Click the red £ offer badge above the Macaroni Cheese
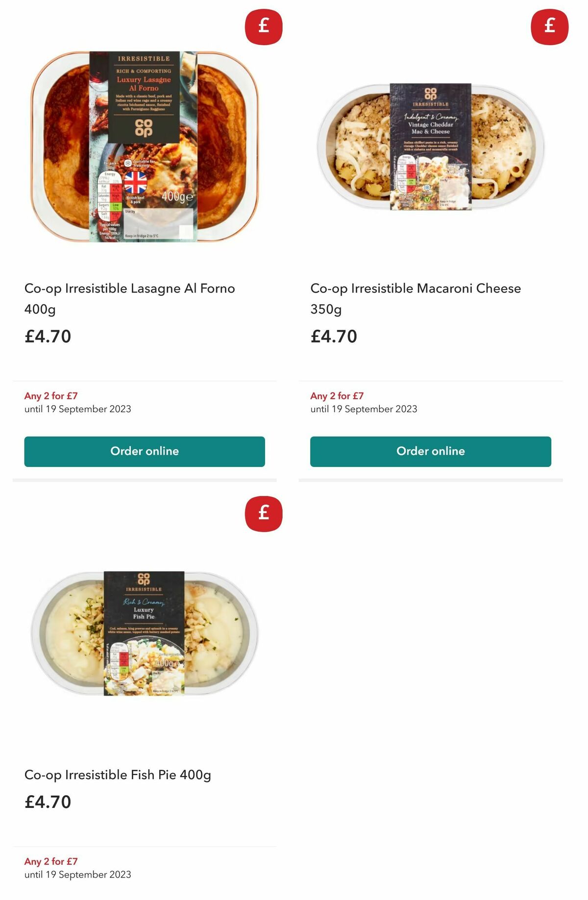Image resolution: width=588 pixels, height=900 pixels. pyautogui.click(x=549, y=27)
